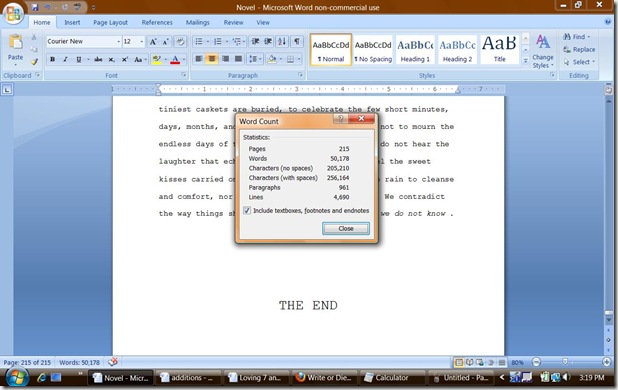Apply Title style from gallery
Image resolution: width=618 pixels, height=390 pixels.
point(499,50)
